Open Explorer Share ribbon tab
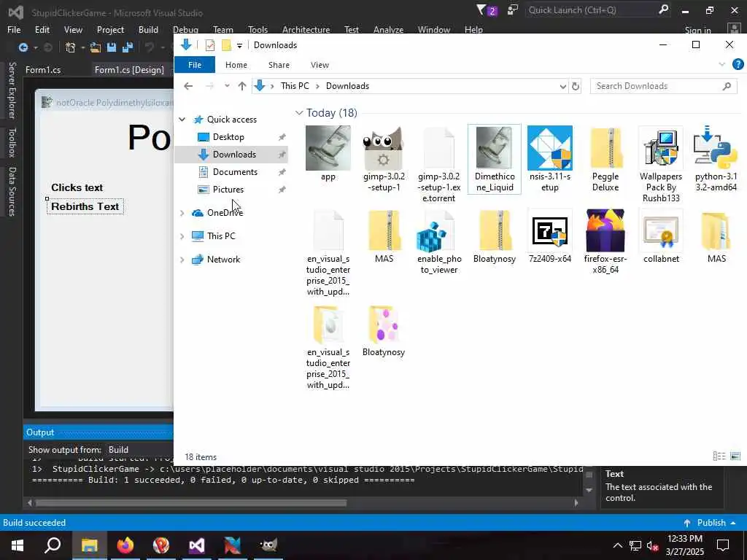Screen dimensions: 747x560 tap(279, 65)
